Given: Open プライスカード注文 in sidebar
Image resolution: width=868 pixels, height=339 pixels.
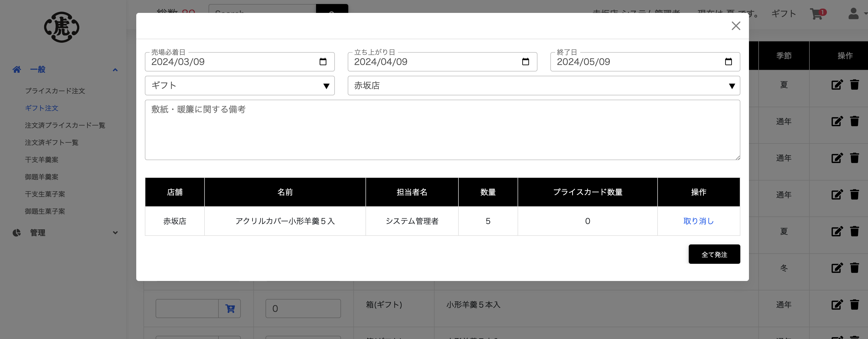Looking at the screenshot, I should (55, 91).
